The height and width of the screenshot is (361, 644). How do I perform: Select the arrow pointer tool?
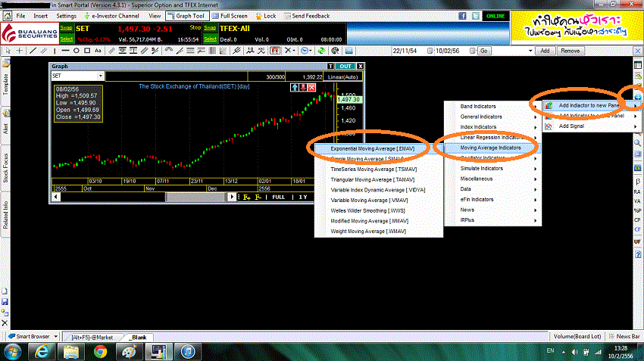tap(8, 51)
